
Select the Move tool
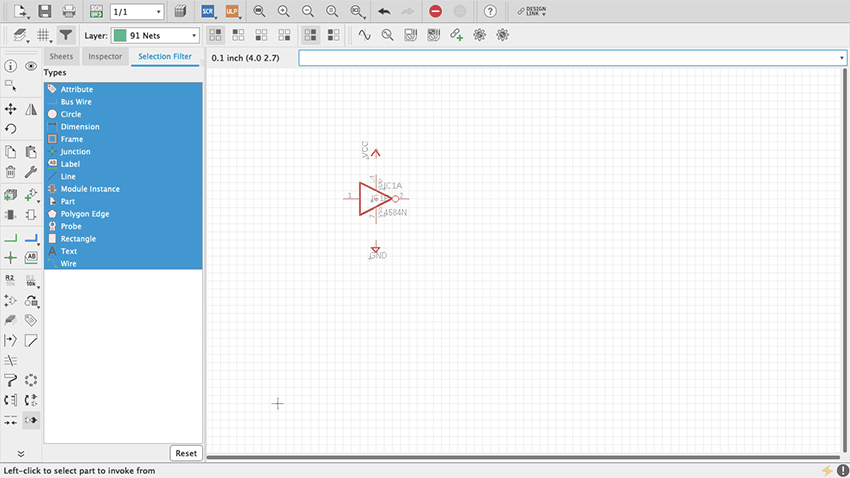coord(10,109)
